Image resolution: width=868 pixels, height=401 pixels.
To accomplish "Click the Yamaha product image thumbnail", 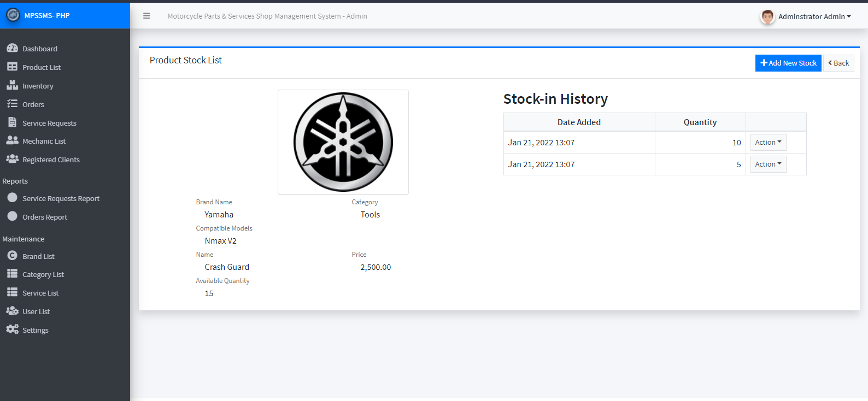I will [x=343, y=142].
